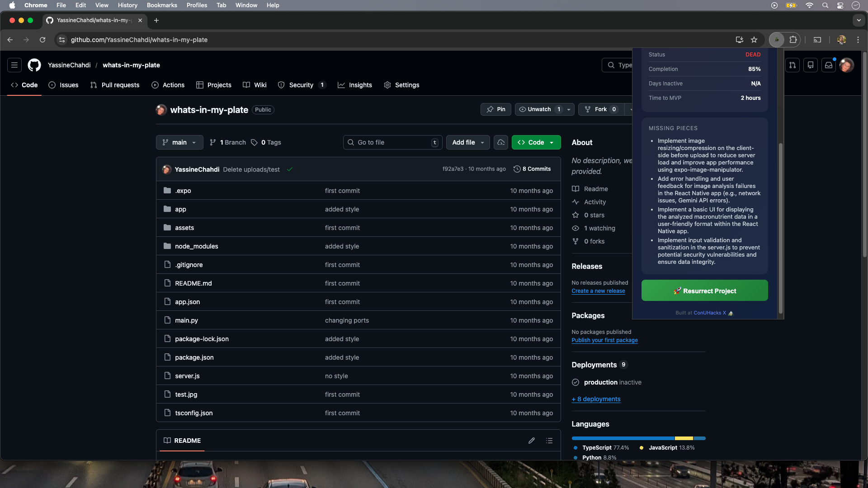Expand the main branch dropdown

(179, 142)
